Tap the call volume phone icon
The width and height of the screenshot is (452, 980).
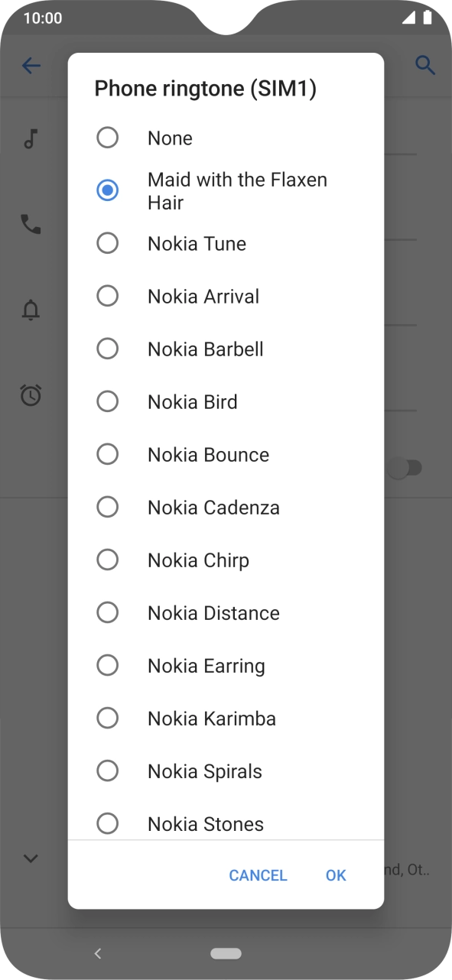tap(31, 224)
